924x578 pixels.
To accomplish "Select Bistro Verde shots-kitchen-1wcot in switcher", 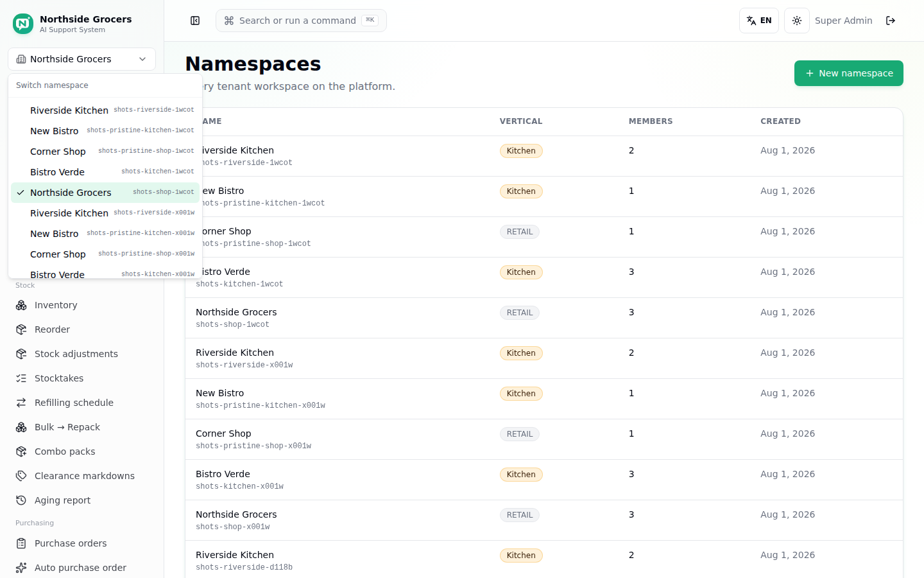I will pyautogui.click(x=105, y=172).
